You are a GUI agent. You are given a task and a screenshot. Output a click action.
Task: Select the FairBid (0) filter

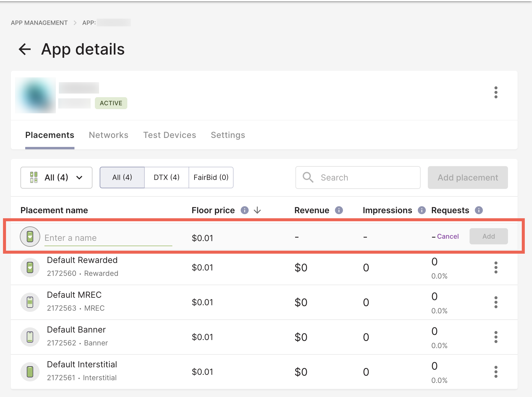(211, 178)
